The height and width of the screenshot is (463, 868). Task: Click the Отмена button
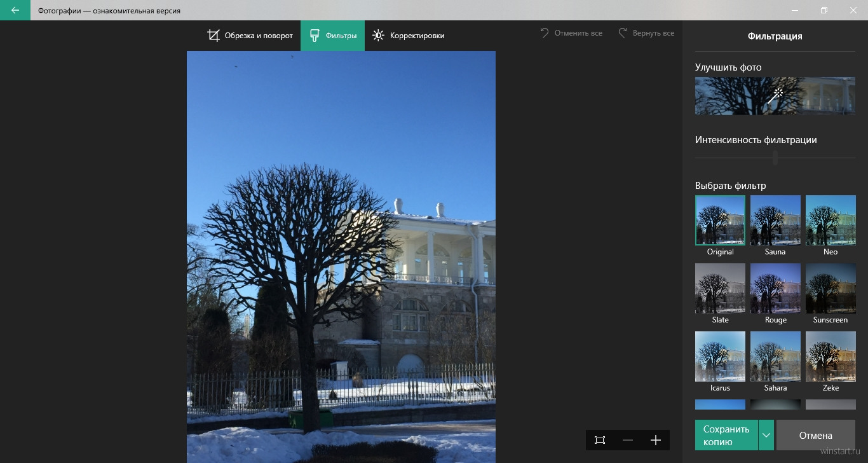click(816, 436)
